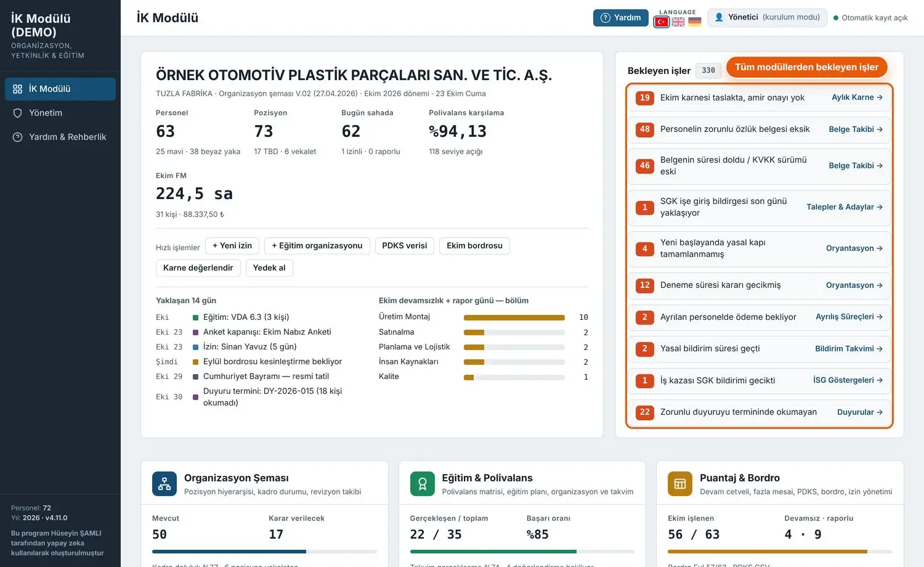Show Tüm modüllerden bekleyen işler
This screenshot has height=567, width=924.
807,67
